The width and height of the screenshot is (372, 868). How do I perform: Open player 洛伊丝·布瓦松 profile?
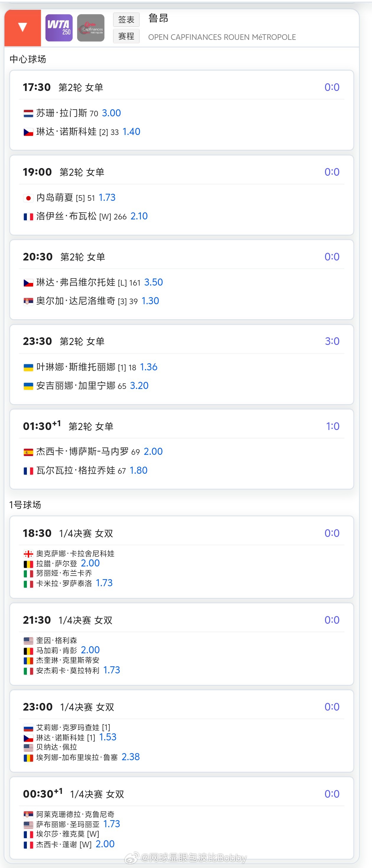(x=66, y=216)
